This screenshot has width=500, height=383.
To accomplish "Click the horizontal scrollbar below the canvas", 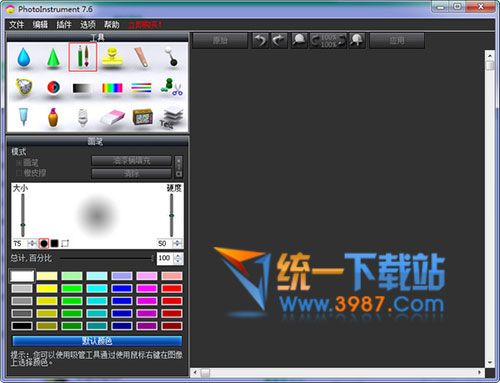I will click(337, 372).
